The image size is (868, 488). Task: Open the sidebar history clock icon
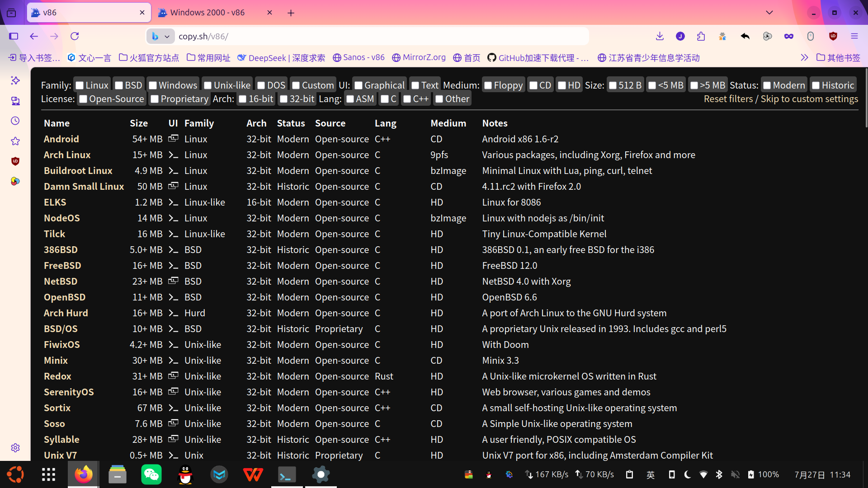tap(15, 121)
